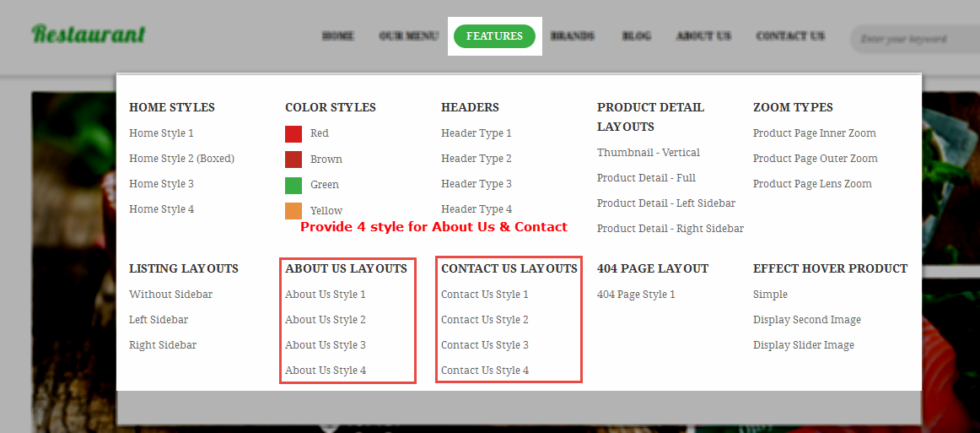Click the Restaurant logo

[89, 35]
